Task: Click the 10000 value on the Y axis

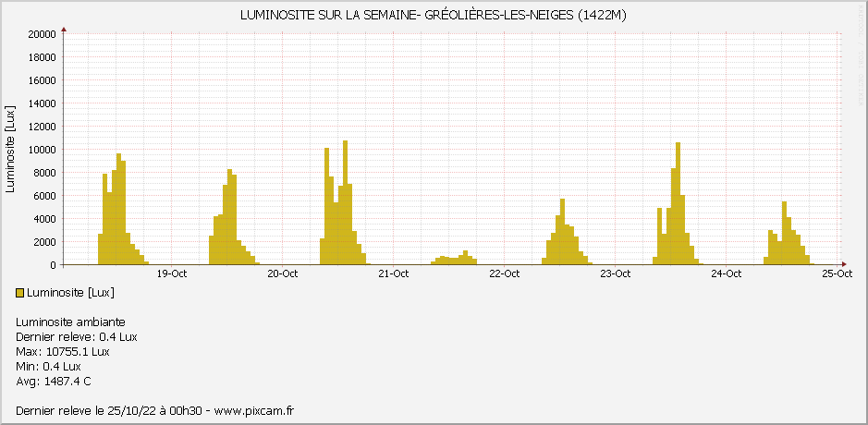Action: [x=43, y=150]
